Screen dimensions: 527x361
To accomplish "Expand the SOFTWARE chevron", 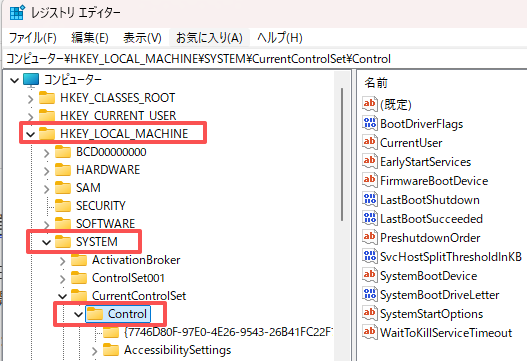I will click(46, 225).
